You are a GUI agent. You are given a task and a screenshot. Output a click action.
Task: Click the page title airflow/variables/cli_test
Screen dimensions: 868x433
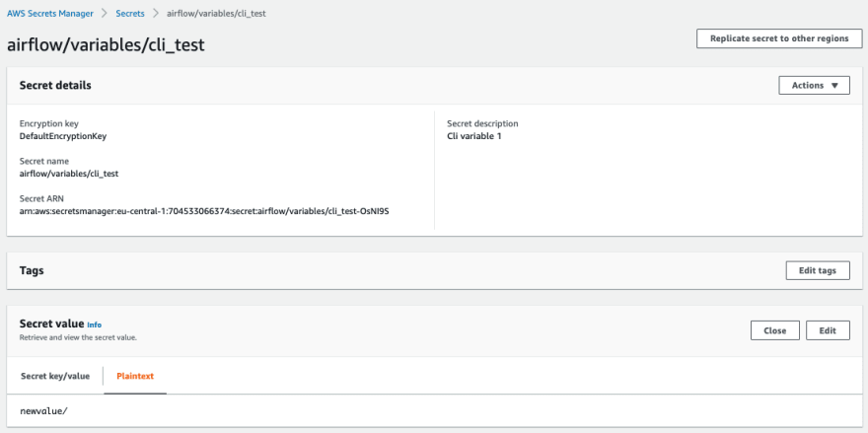106,44
